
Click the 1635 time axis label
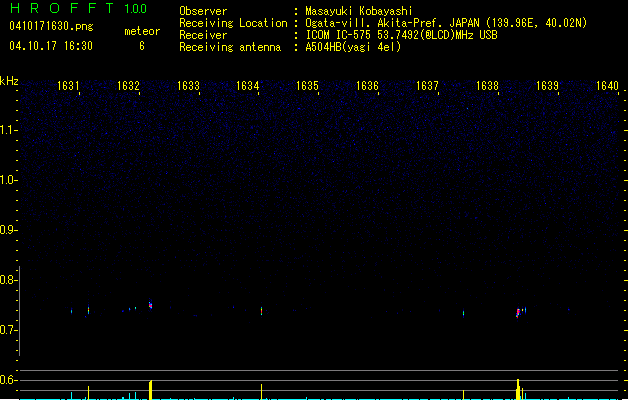pos(307,86)
